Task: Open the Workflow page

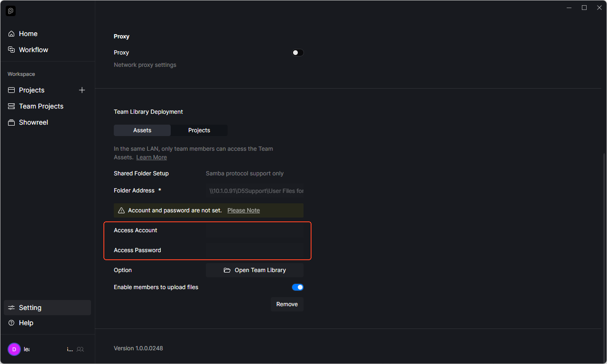Action: [33, 50]
